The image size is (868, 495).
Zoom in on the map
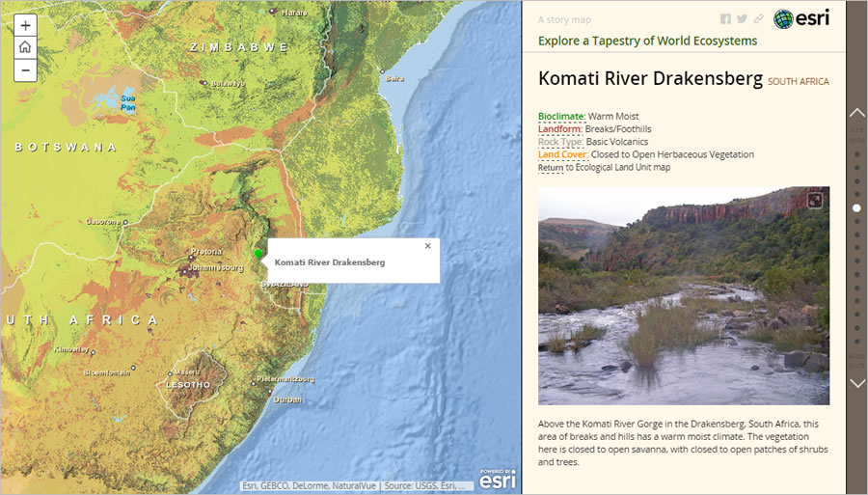(25, 26)
